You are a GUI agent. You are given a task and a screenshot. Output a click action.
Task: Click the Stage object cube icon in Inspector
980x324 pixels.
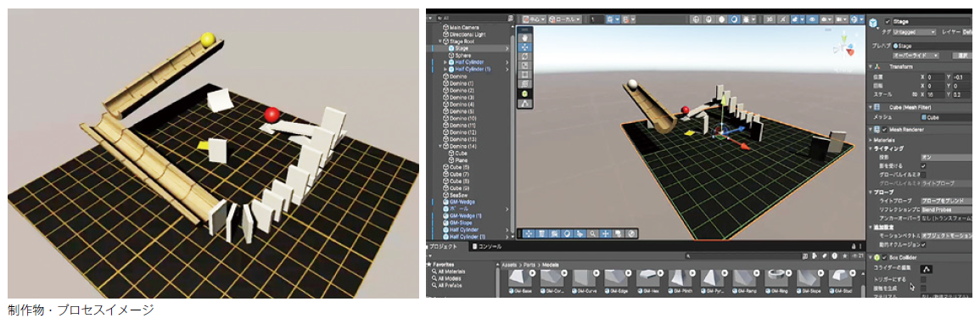tap(874, 22)
